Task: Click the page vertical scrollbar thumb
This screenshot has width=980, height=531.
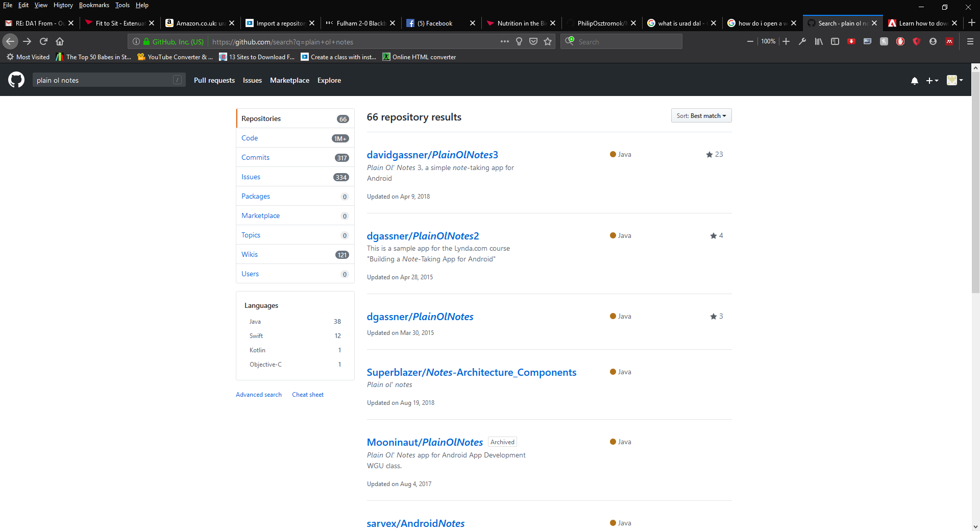Action: (x=975, y=182)
